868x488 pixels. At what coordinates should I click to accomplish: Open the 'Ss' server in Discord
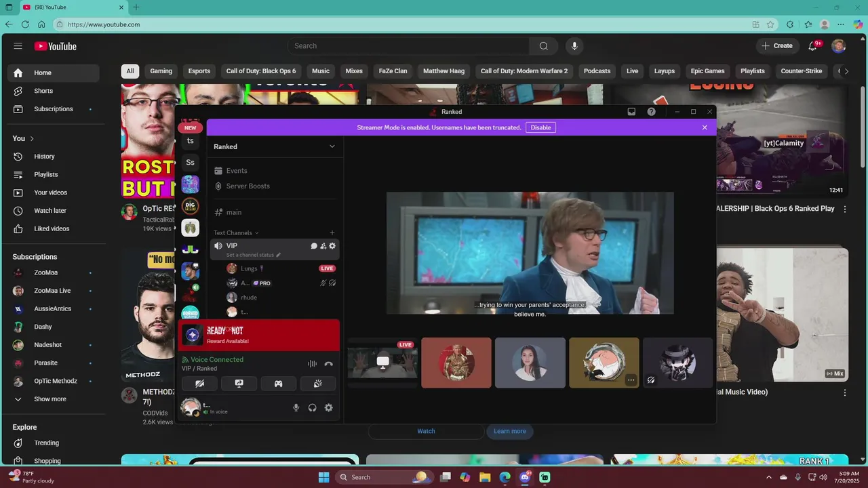click(191, 163)
